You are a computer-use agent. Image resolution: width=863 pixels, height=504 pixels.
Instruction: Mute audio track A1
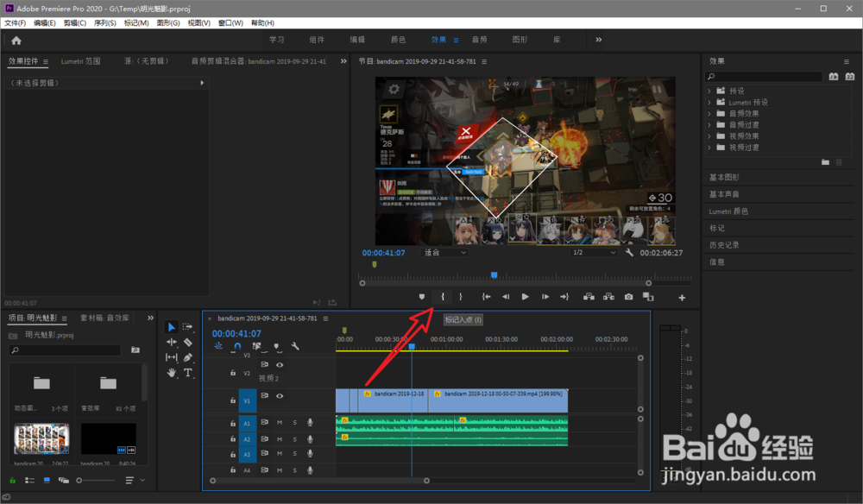[x=280, y=423]
